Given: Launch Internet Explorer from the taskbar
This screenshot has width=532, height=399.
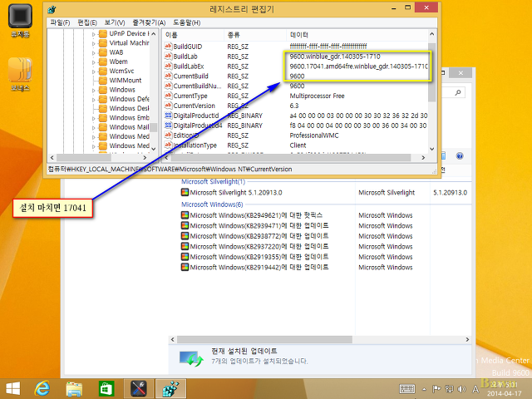Looking at the screenshot, I should [x=42, y=388].
